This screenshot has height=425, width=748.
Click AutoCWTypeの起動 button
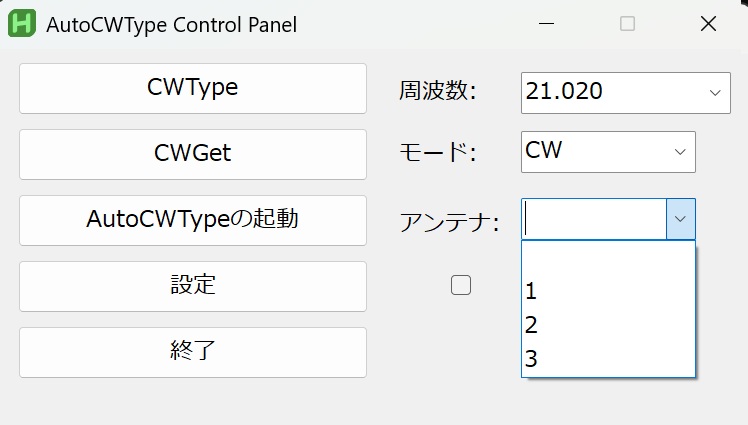(x=193, y=220)
